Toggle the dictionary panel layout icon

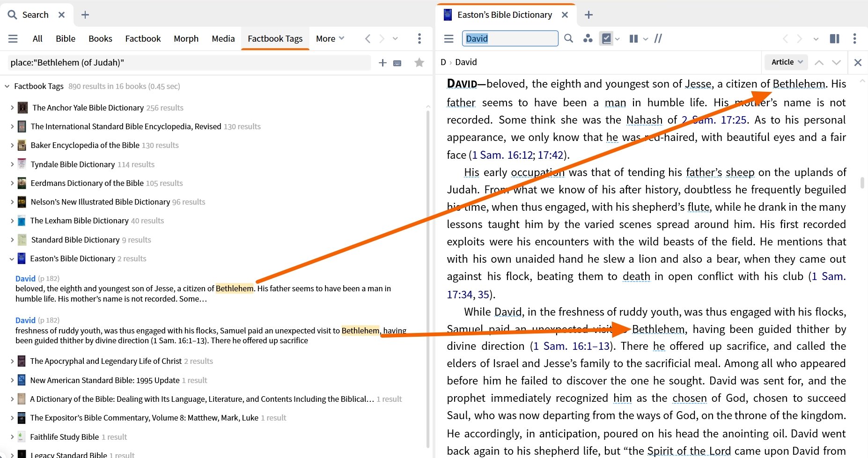click(834, 39)
